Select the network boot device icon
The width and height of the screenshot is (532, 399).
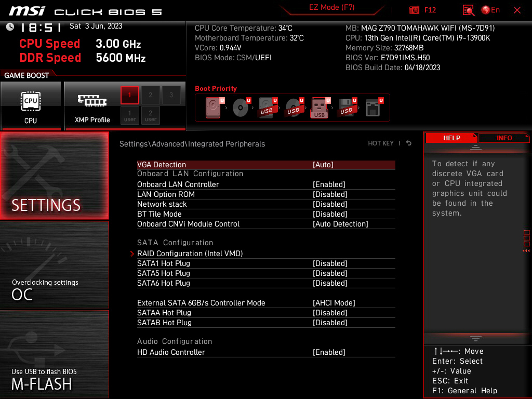[374, 108]
